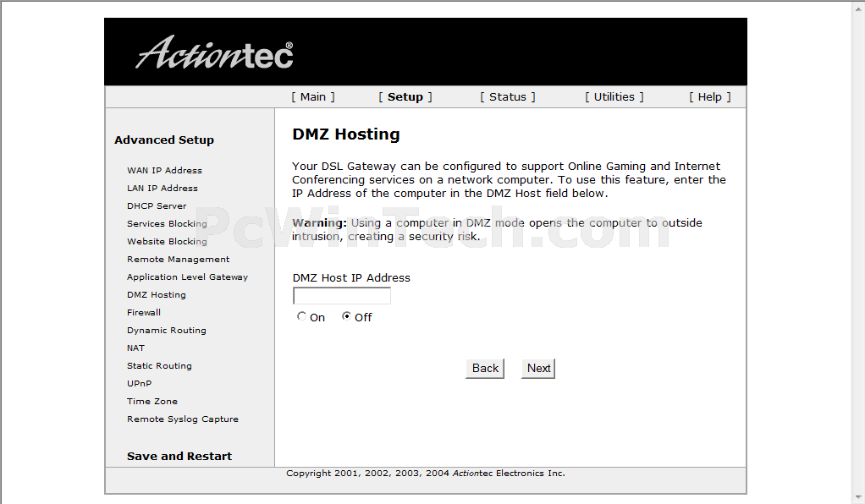Select the DMZ On radio button
Image resolution: width=865 pixels, height=504 pixels.
click(301, 316)
